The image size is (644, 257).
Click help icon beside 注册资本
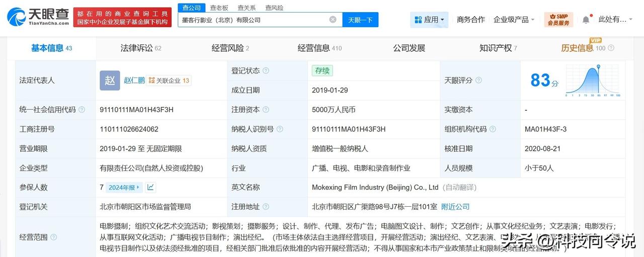pos(266,110)
